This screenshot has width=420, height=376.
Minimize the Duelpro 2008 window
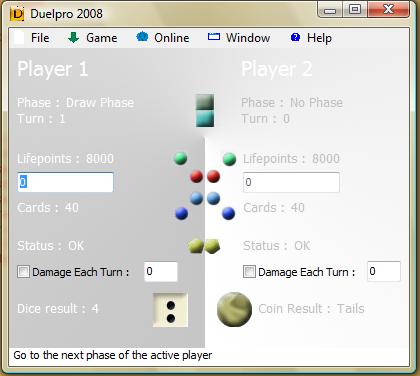pyautogui.click(x=330, y=10)
